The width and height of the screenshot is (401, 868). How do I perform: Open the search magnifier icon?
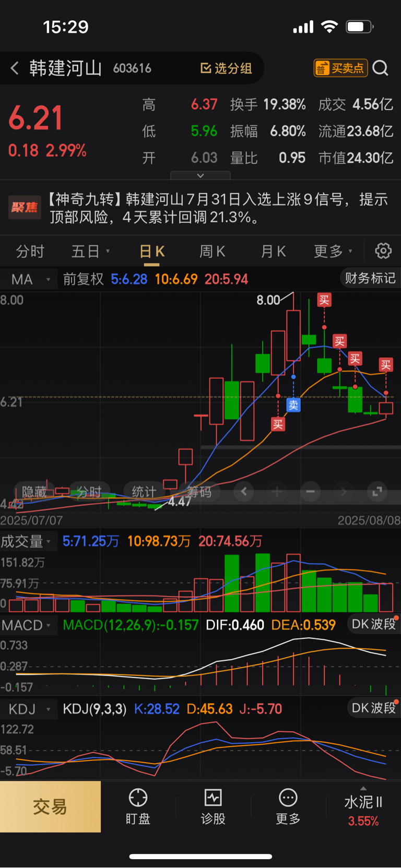pos(381,68)
